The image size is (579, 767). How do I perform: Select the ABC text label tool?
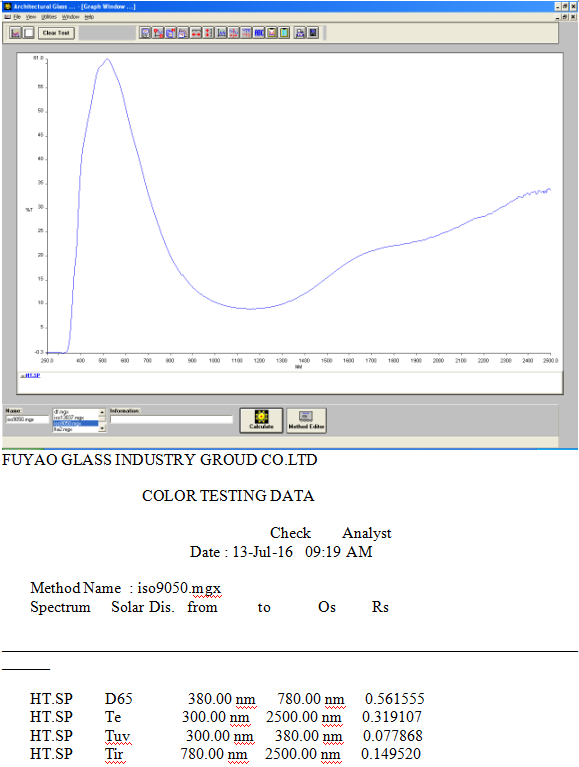click(259, 33)
